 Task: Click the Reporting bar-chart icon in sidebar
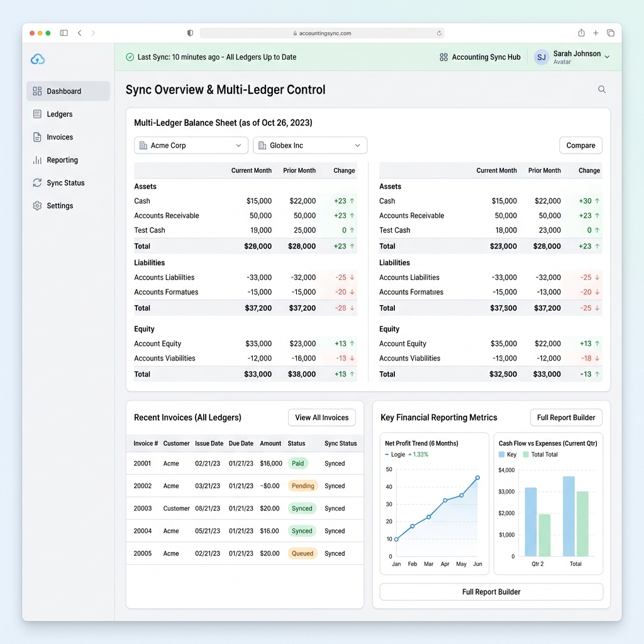pyautogui.click(x=37, y=160)
